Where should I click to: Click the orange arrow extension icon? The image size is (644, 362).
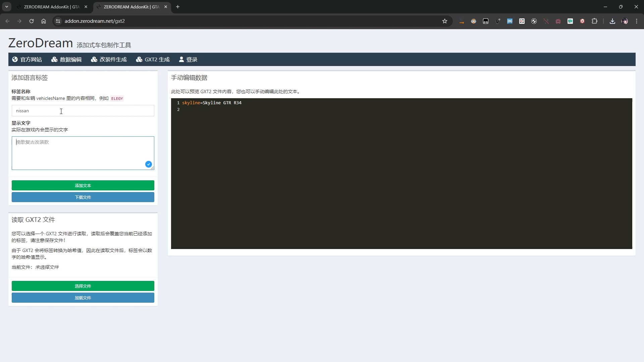[462, 21]
